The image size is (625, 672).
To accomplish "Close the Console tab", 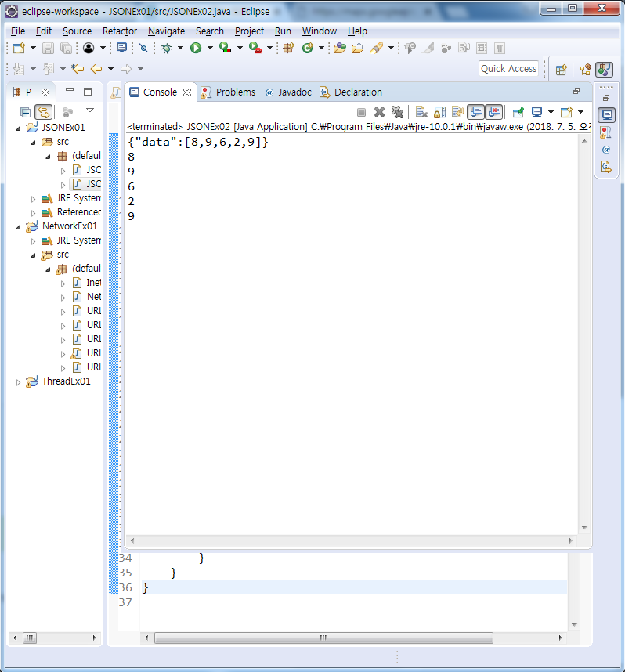I will pos(187,92).
